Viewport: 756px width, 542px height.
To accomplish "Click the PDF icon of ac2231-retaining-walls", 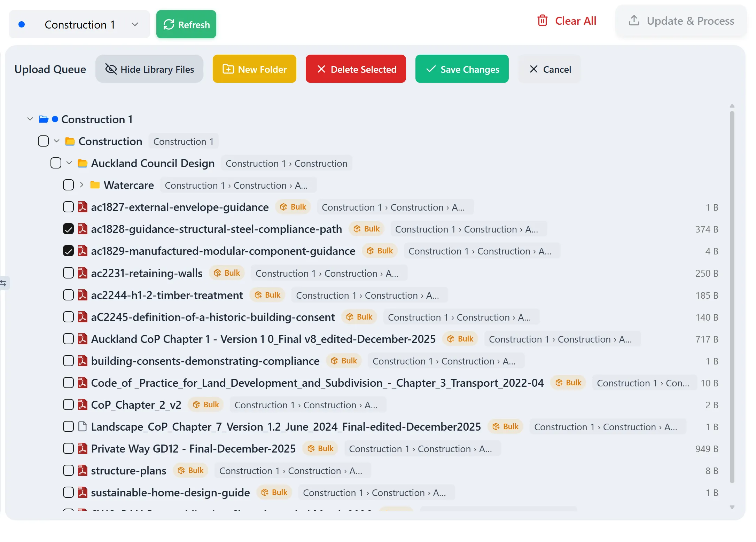I will pos(83,273).
